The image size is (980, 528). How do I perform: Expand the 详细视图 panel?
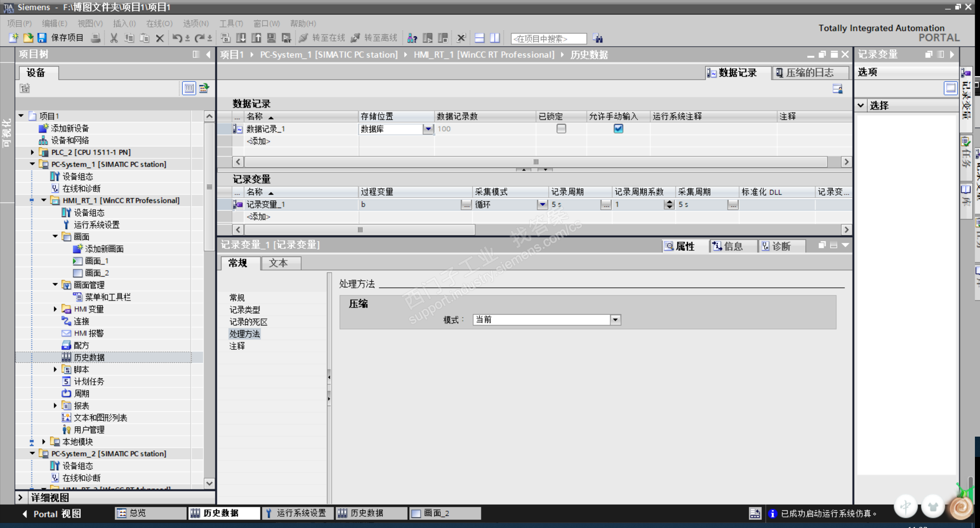(20, 498)
